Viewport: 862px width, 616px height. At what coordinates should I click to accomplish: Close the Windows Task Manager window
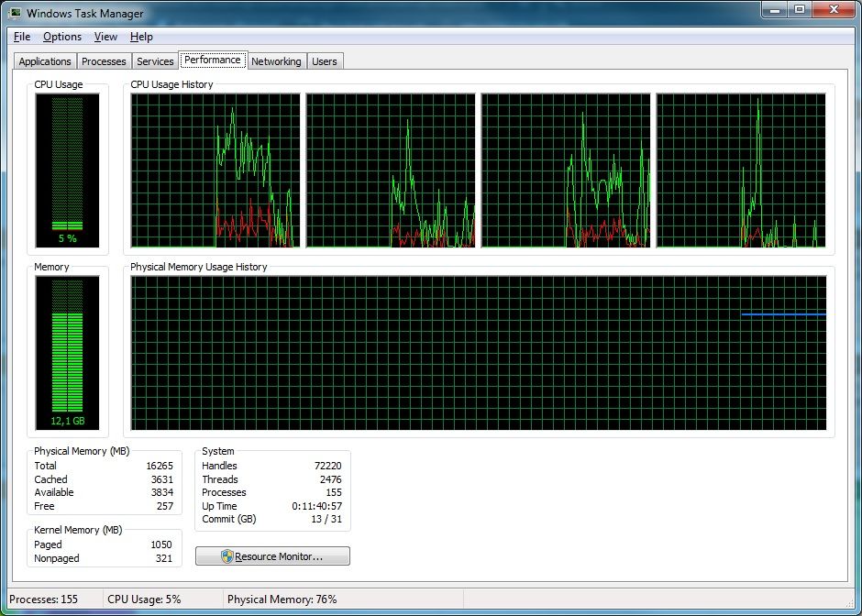click(834, 9)
